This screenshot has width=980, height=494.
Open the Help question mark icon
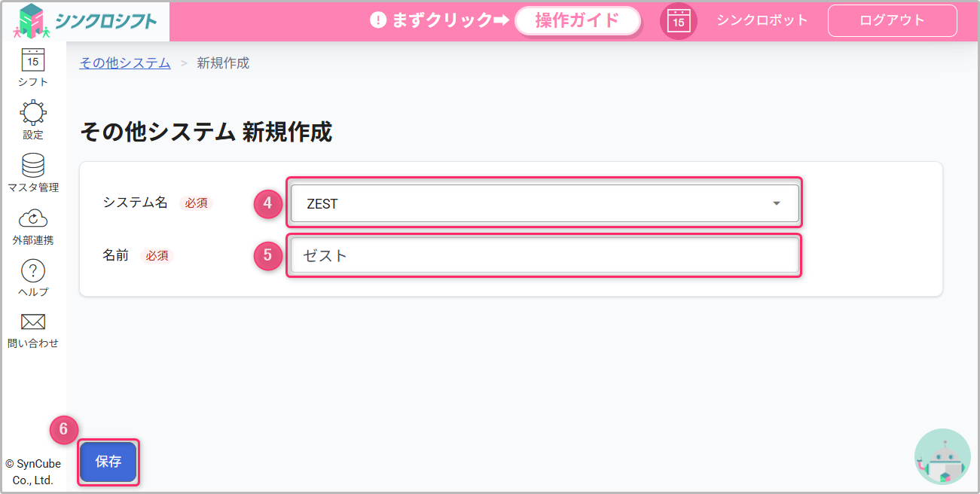[x=32, y=271]
